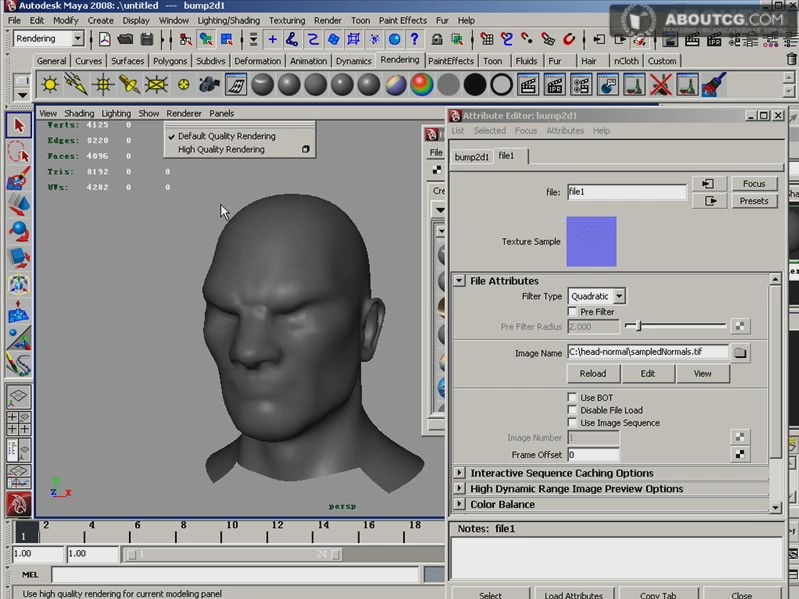Create a directional light from shelf
This screenshot has height=599, width=799.
pos(76,85)
